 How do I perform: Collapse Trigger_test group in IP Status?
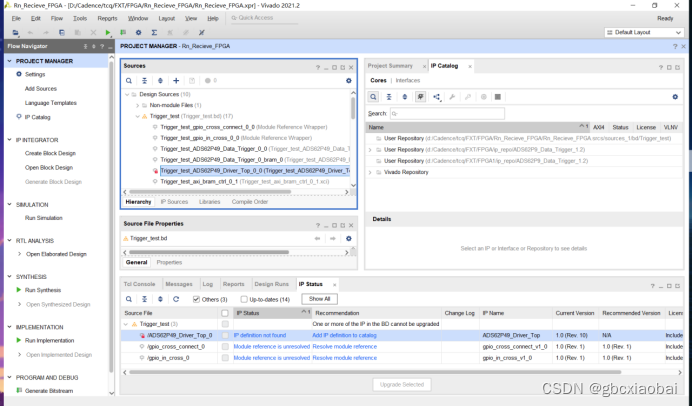pos(126,324)
